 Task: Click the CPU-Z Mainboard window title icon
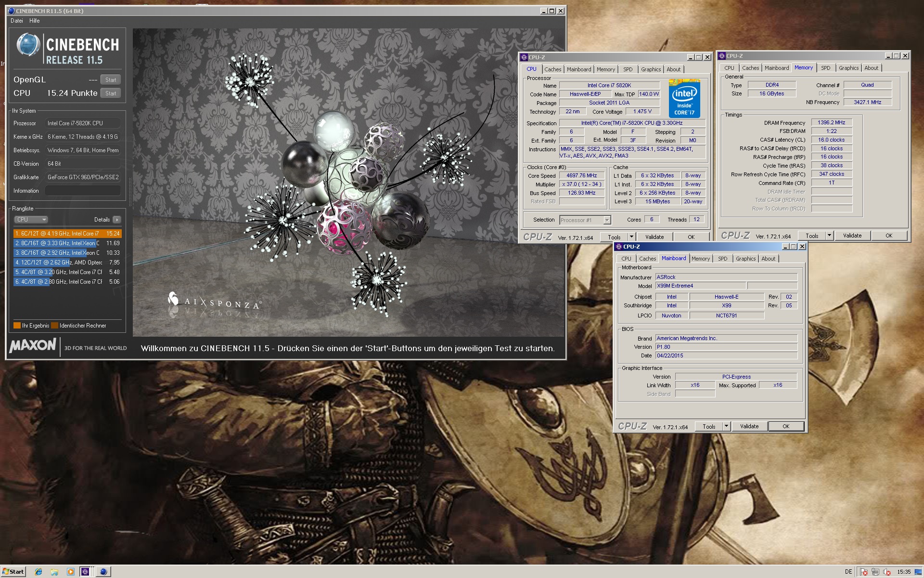pyautogui.click(x=619, y=246)
